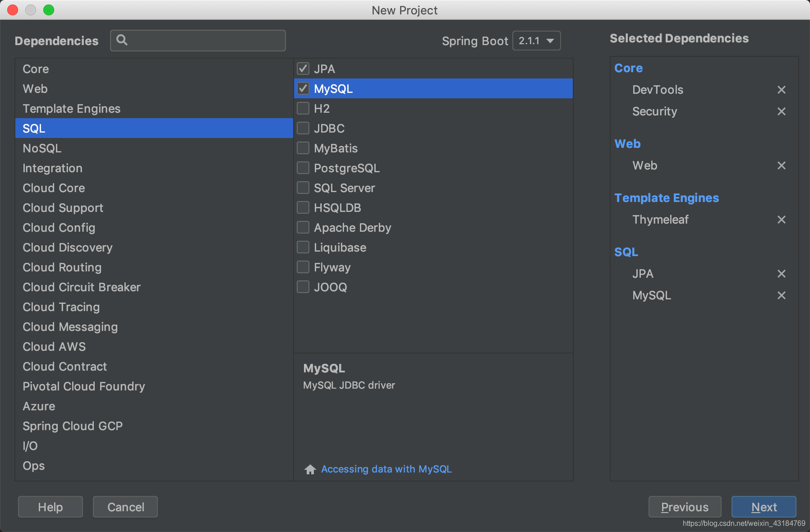Select the SQL category

pyautogui.click(x=154, y=128)
